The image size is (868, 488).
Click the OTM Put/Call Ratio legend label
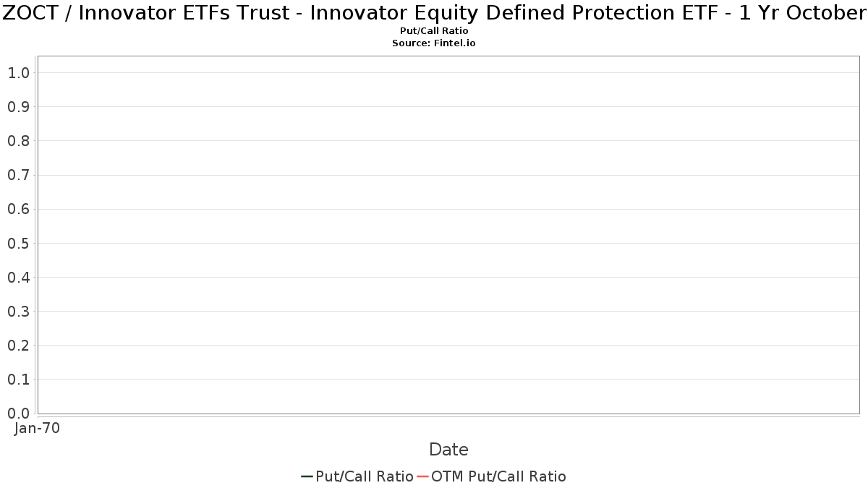pos(498,476)
